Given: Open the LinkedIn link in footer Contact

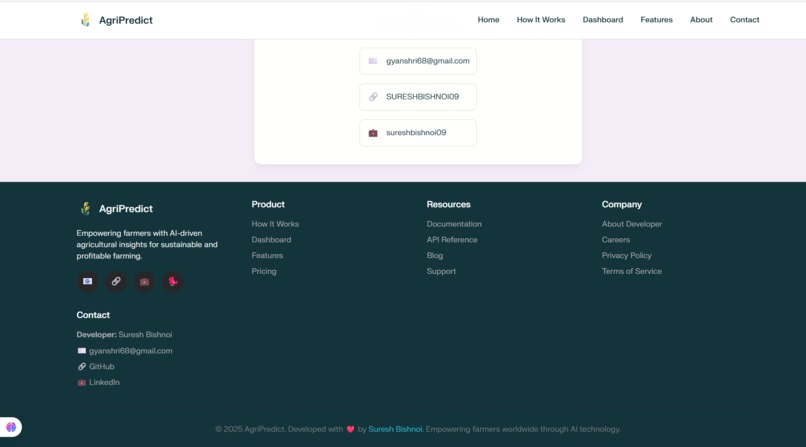Looking at the screenshot, I should (x=104, y=382).
